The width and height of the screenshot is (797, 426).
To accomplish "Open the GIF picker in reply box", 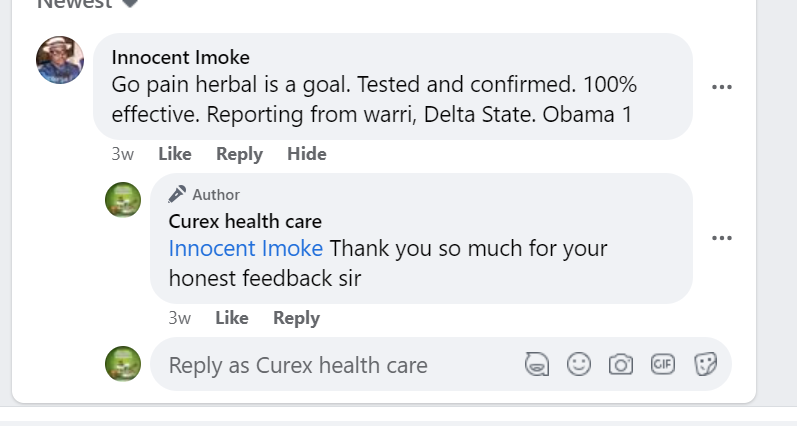I will pyautogui.click(x=663, y=364).
